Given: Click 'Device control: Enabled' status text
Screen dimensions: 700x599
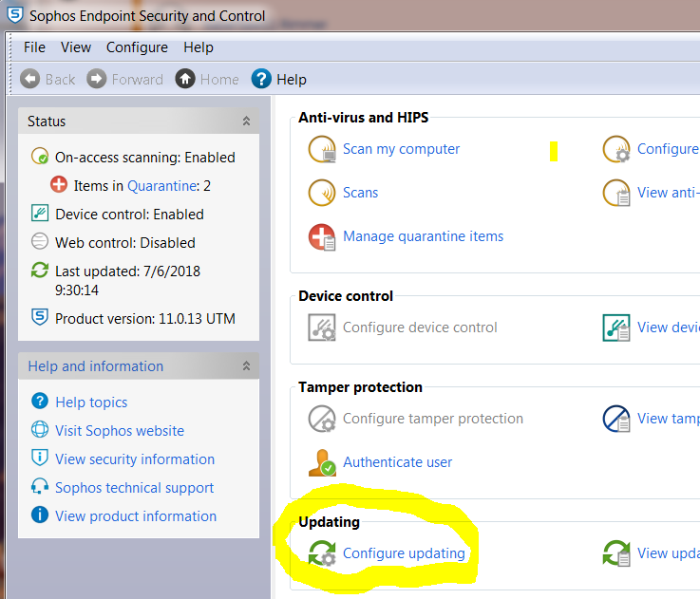Looking at the screenshot, I should click(x=129, y=215).
